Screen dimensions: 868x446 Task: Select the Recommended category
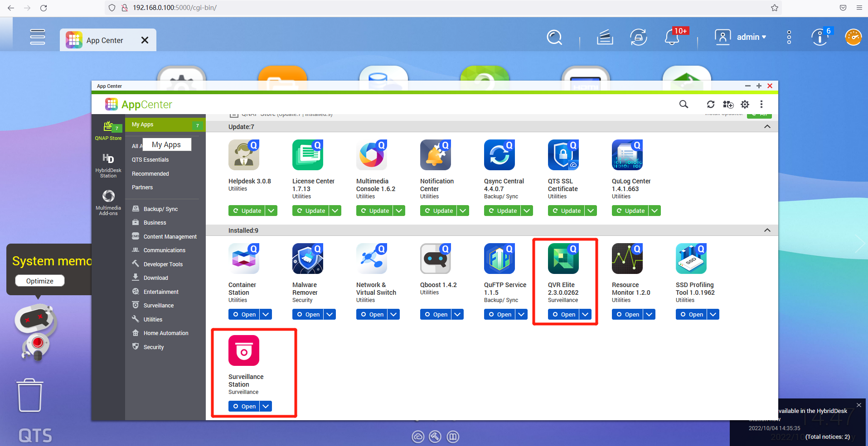[x=150, y=174]
